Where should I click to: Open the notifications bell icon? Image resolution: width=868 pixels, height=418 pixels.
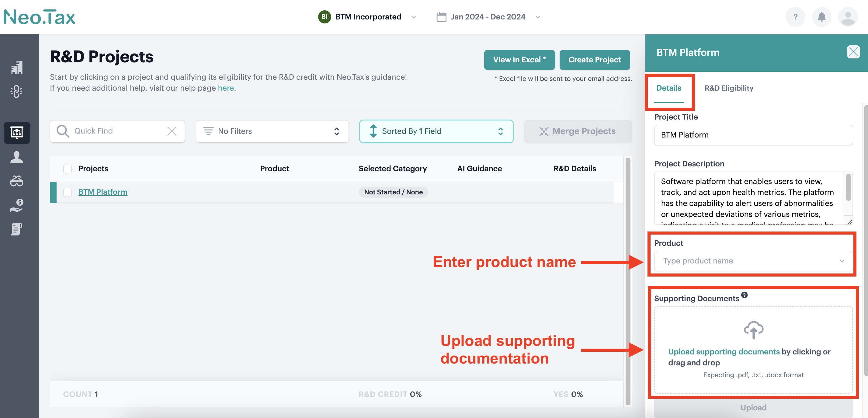coord(821,17)
